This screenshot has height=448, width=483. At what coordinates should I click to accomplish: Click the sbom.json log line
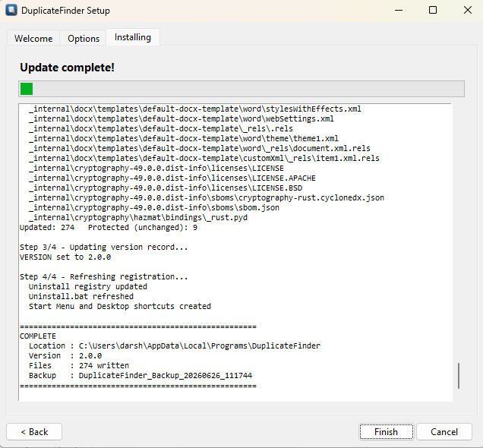154,207
